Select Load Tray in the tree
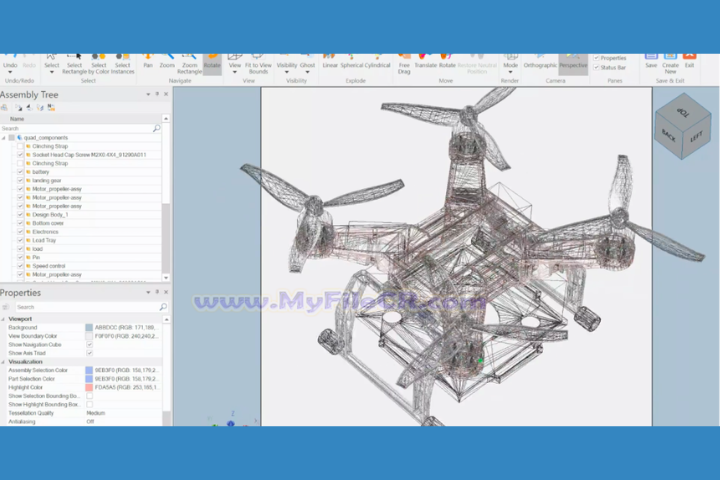Image resolution: width=720 pixels, height=480 pixels. 44,240
